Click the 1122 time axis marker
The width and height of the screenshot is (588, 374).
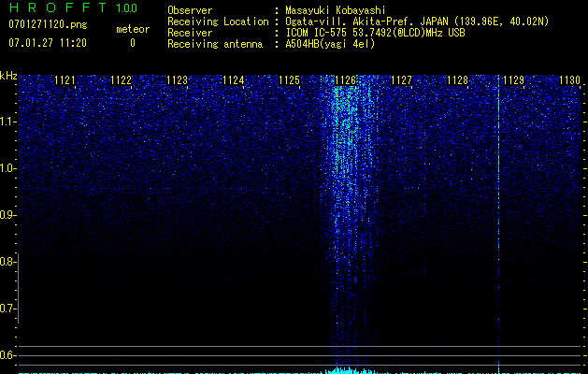pyautogui.click(x=122, y=80)
